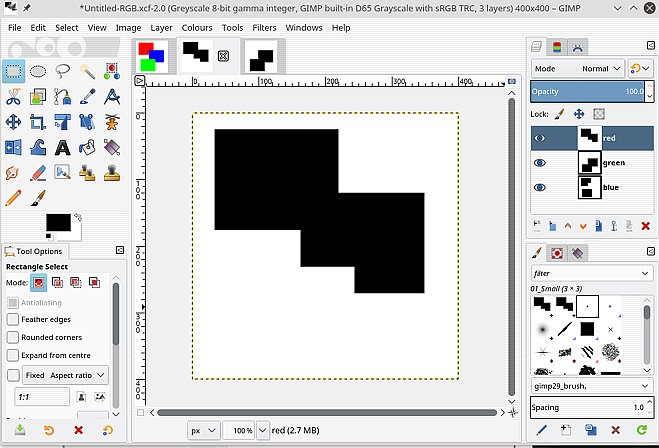The height and width of the screenshot is (448, 659).
Task: Close the current image tab
Action: (x=223, y=56)
